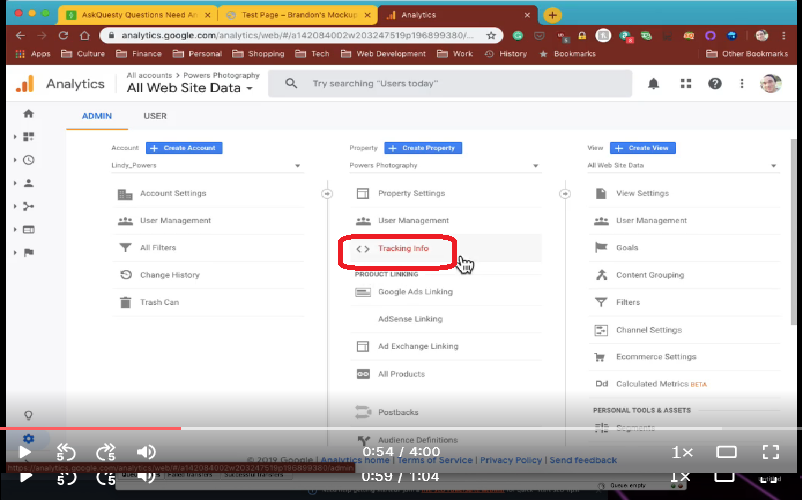
Task: Open Property Settings
Action: 412,193
